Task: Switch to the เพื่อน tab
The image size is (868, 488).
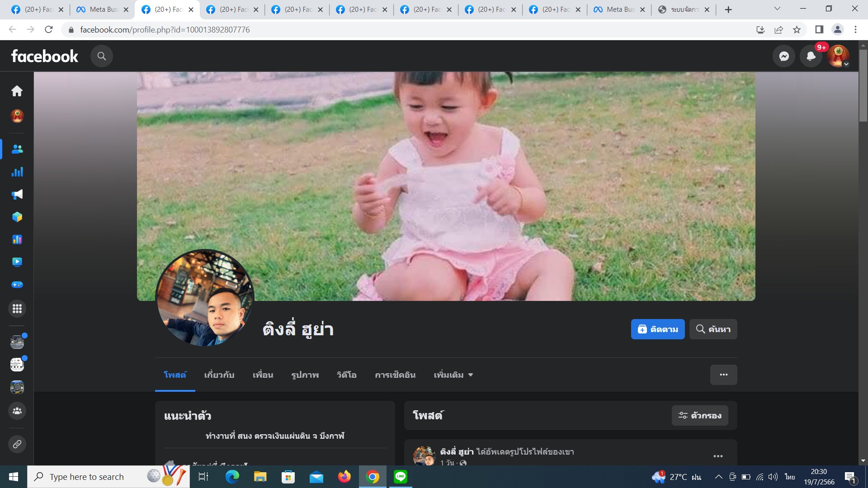Action: 263,375
